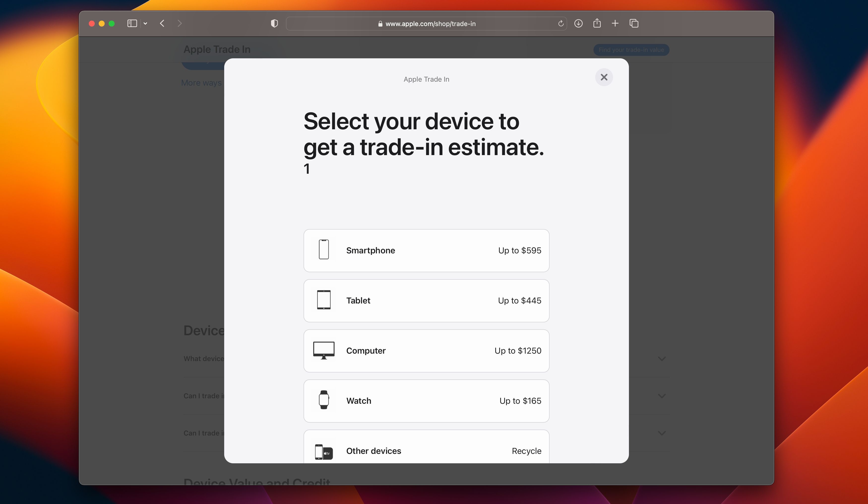Expand the first 'Can I trade' chevron
868x504 pixels.
click(662, 396)
